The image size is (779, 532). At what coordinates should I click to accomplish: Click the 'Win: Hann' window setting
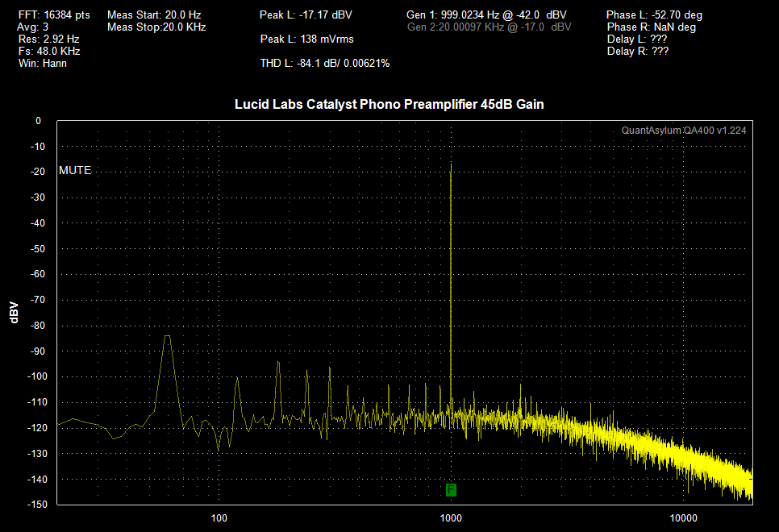pyautogui.click(x=42, y=63)
